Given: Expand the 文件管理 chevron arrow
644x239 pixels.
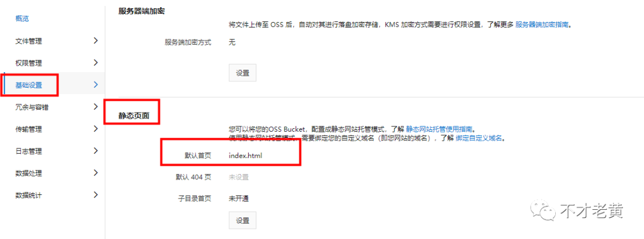Looking at the screenshot, I should [95, 41].
